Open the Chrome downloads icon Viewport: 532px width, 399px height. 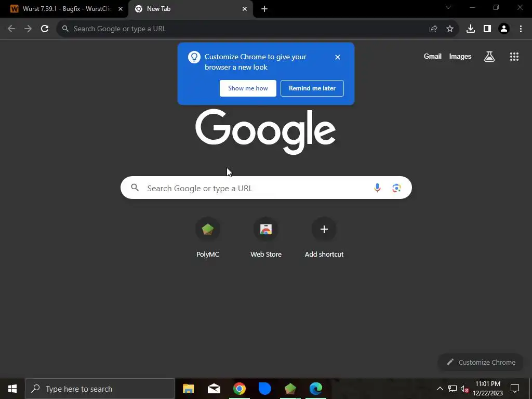point(471,29)
